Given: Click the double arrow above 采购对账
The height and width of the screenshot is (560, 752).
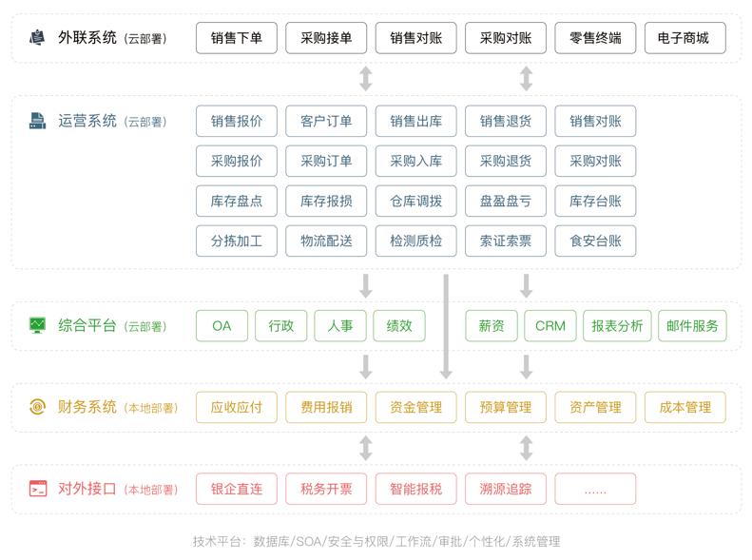Looking at the screenshot, I should pyautogui.click(x=526, y=78).
